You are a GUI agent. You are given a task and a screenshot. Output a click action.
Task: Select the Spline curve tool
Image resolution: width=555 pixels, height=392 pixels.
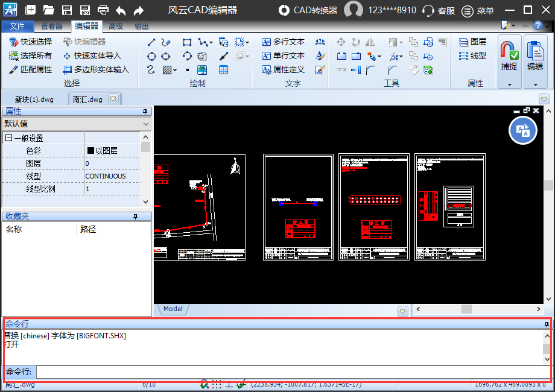point(151,70)
